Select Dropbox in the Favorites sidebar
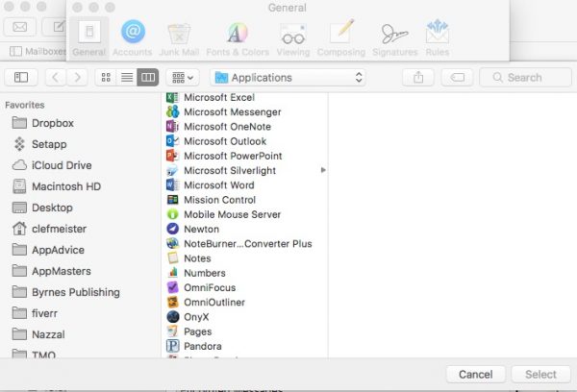 pos(52,123)
